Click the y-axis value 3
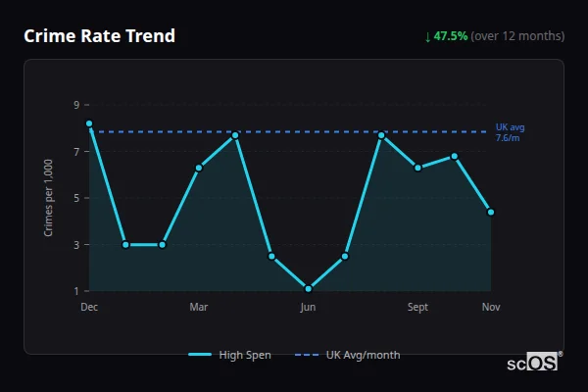Screen dimensions: 588x392 pos(76,245)
